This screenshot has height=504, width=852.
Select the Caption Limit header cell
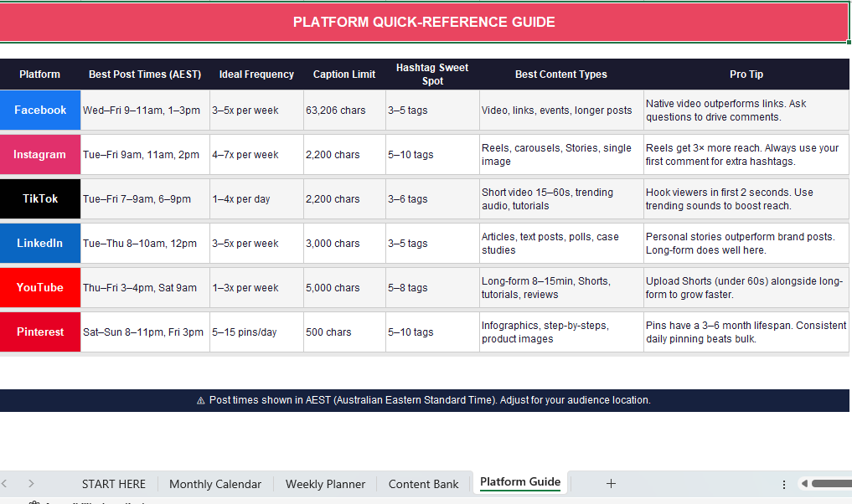tap(344, 75)
